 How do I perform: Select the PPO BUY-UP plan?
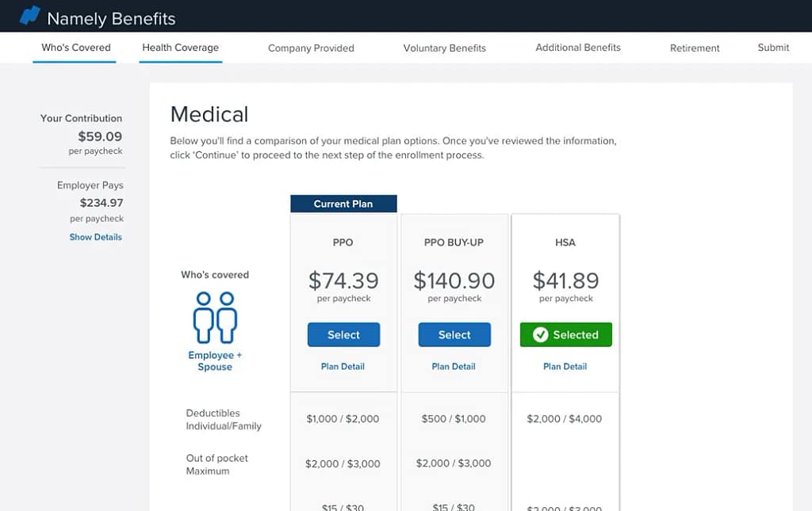[454, 335]
